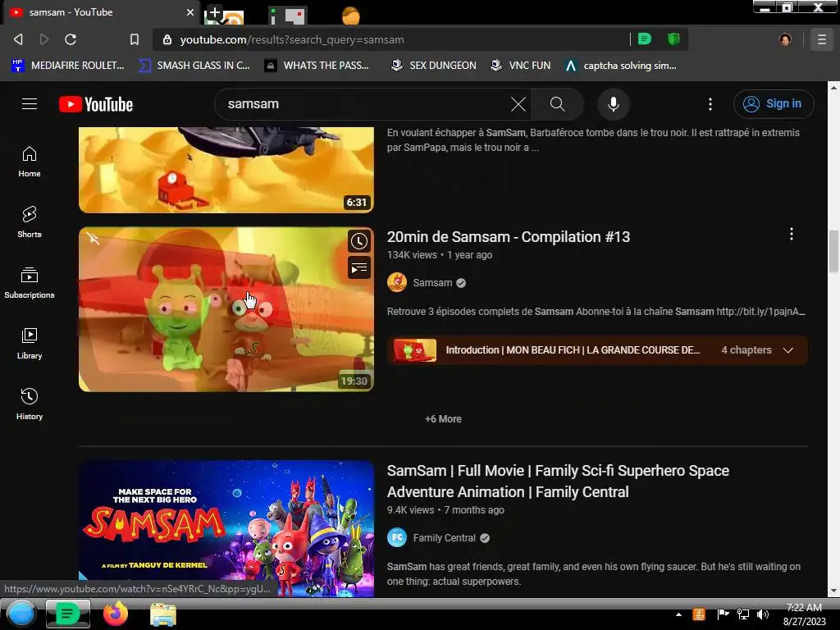Add Compilation #13 video to queue

(359, 267)
